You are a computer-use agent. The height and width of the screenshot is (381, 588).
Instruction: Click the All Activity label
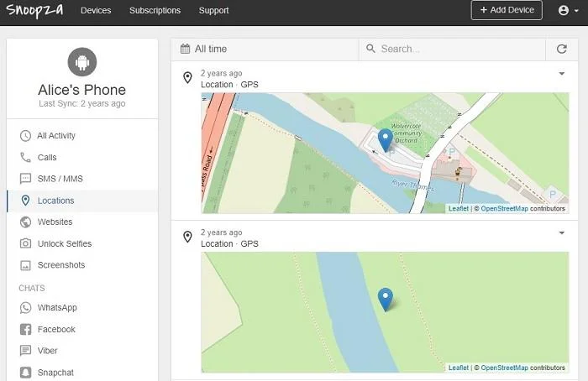(x=56, y=136)
